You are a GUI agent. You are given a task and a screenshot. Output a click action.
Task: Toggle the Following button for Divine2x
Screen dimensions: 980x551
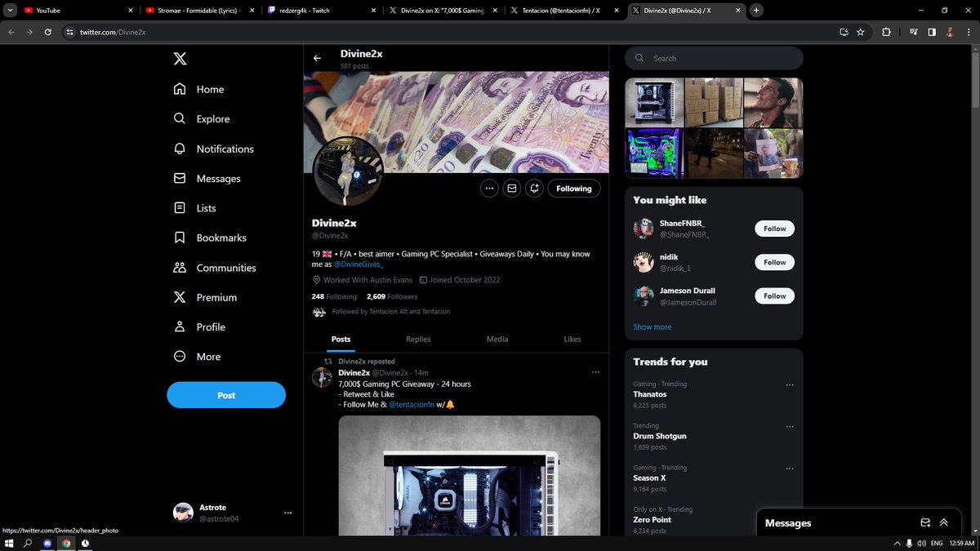[574, 189]
